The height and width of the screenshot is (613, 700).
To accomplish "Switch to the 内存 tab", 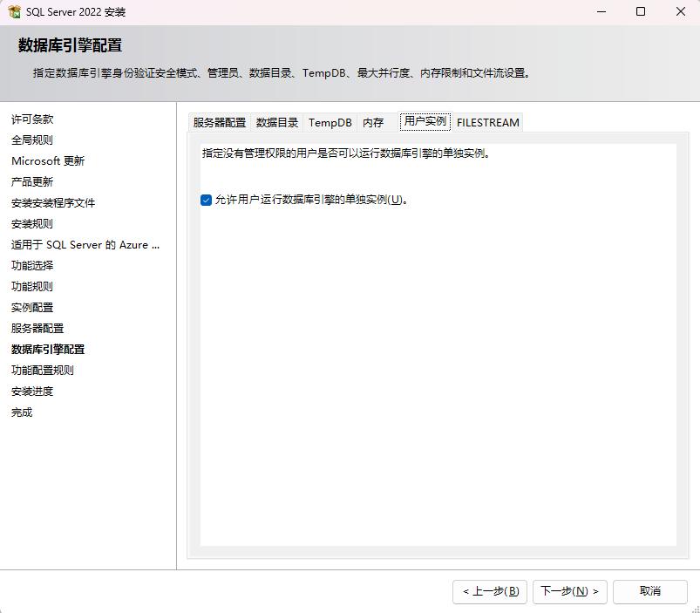I will point(373,123).
